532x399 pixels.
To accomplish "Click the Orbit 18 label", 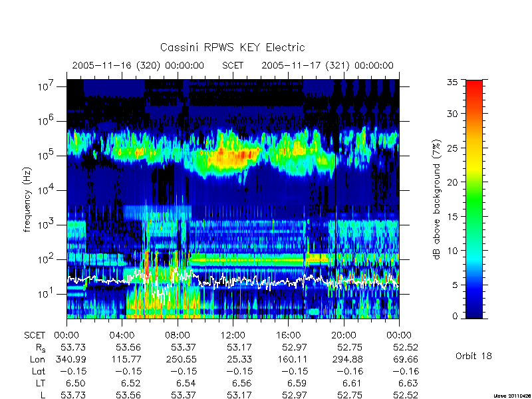I will coord(473,356).
